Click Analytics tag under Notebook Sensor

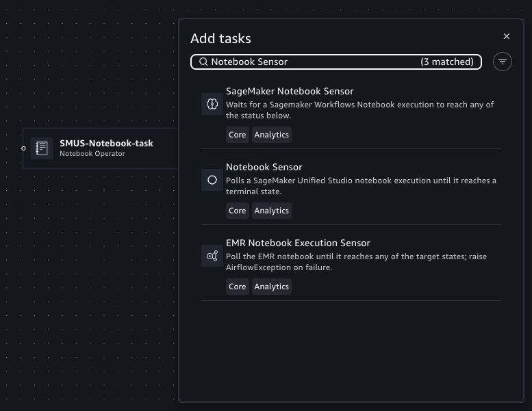coord(271,211)
